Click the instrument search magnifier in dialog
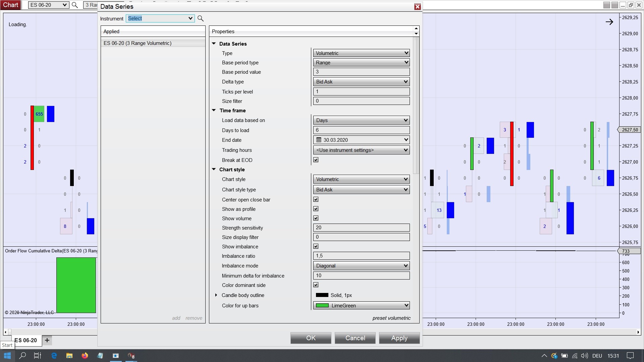This screenshot has height=362, width=644. 201,18
